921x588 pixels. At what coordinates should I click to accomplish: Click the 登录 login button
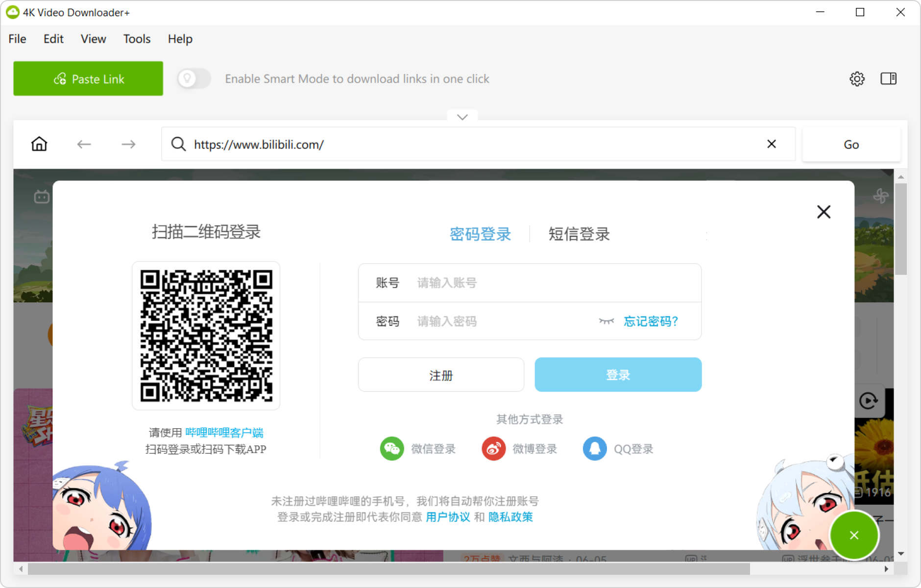(x=618, y=375)
